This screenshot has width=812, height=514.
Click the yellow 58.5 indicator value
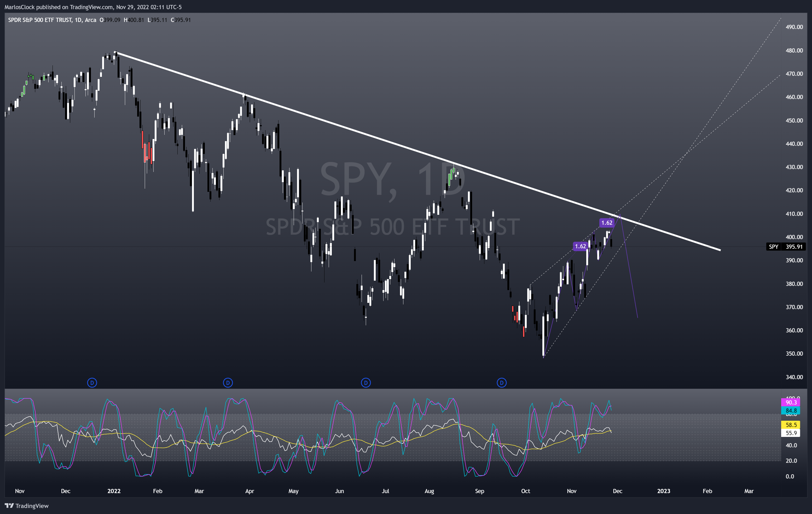(x=791, y=425)
